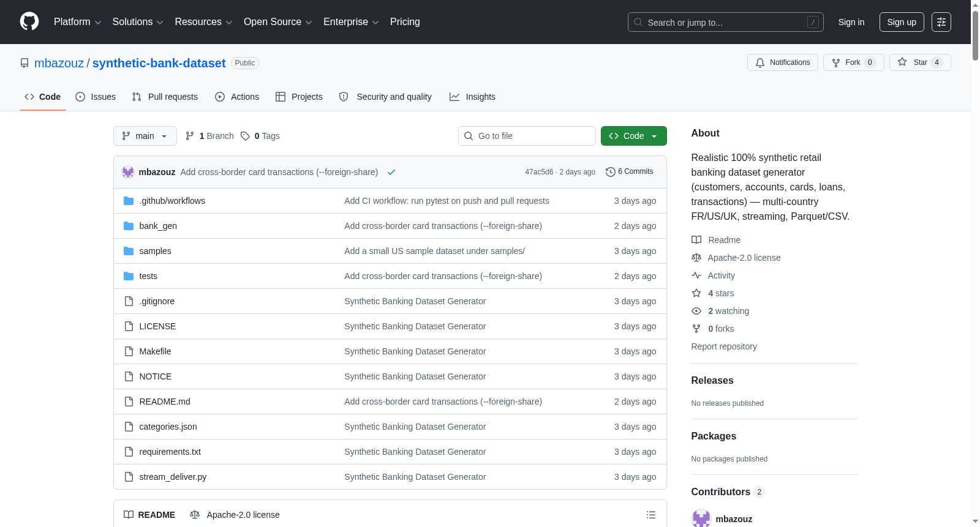This screenshot has height=527, width=980.
Task: Expand the Platform menu
Action: (77, 22)
